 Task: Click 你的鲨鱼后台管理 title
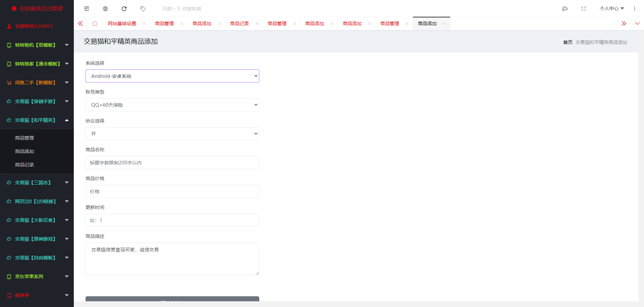[x=41, y=8]
